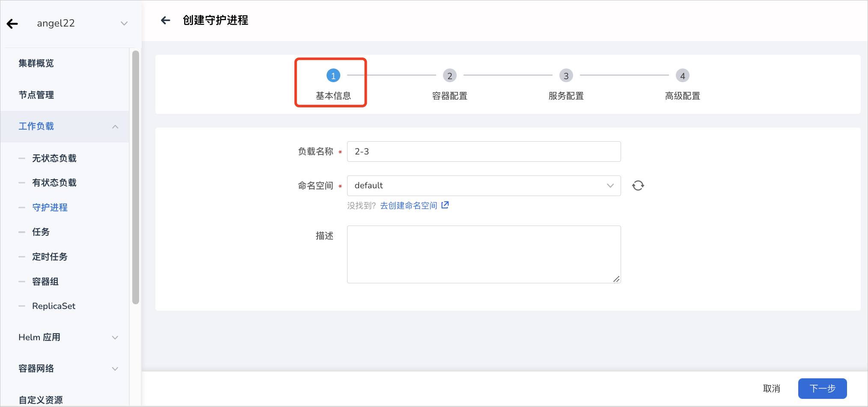
Task: Select step 1 circle 基本信息
Action: [x=333, y=76]
